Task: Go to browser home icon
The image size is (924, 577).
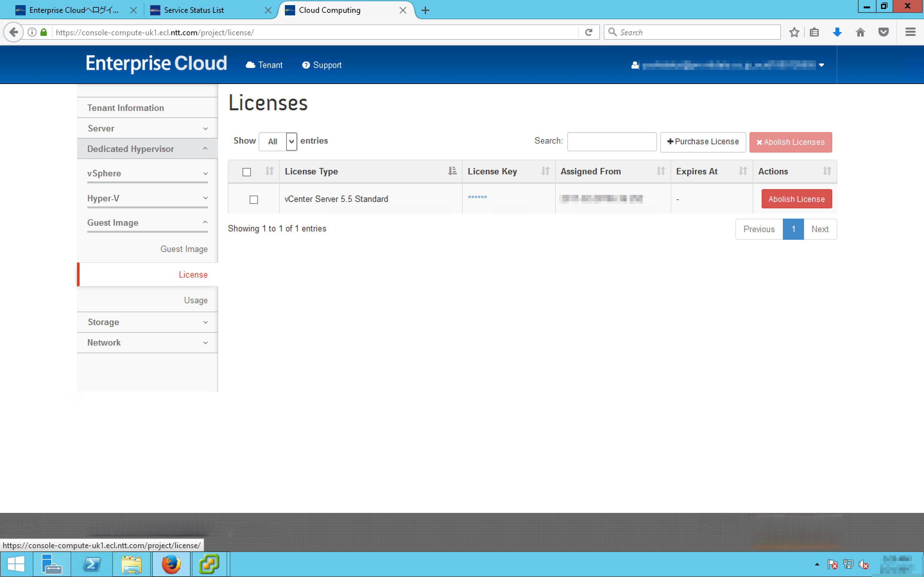Action: point(860,32)
